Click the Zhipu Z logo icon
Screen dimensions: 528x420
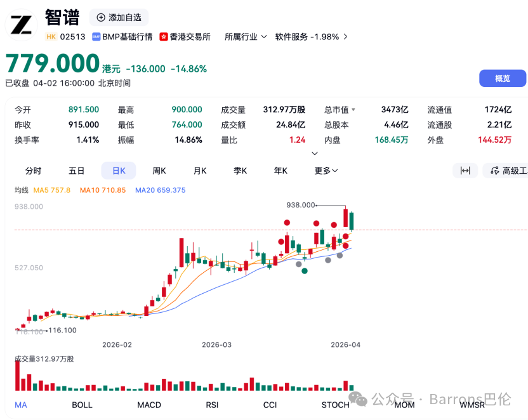[21, 25]
